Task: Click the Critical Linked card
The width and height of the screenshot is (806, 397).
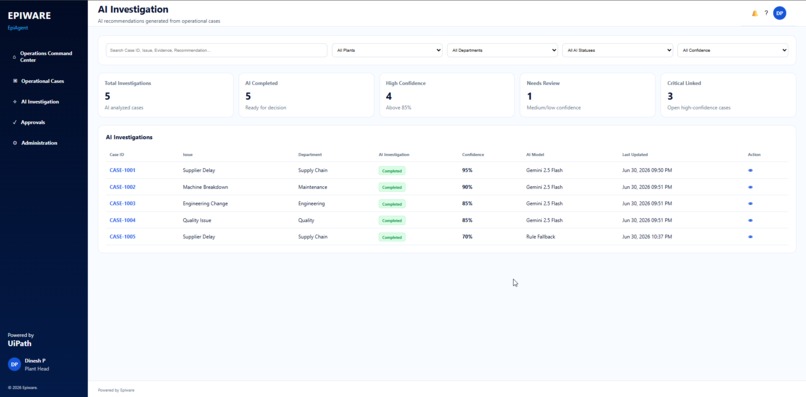Action: [728, 95]
